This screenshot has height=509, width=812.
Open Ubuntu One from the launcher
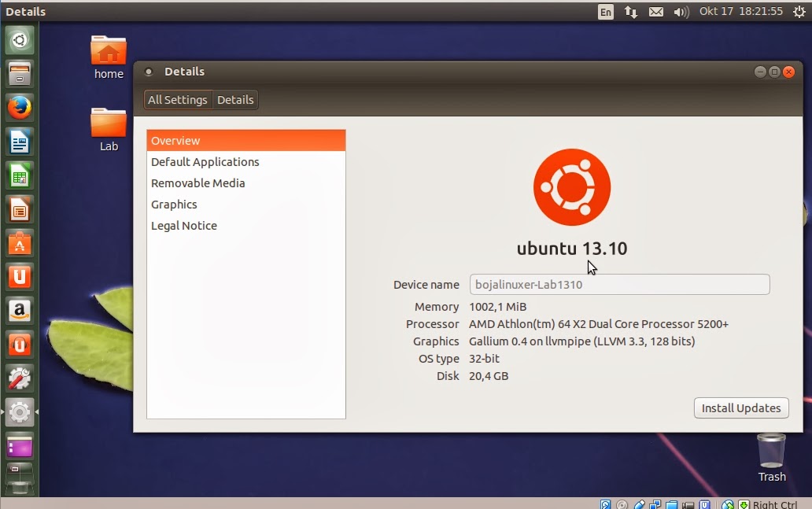pos(18,277)
